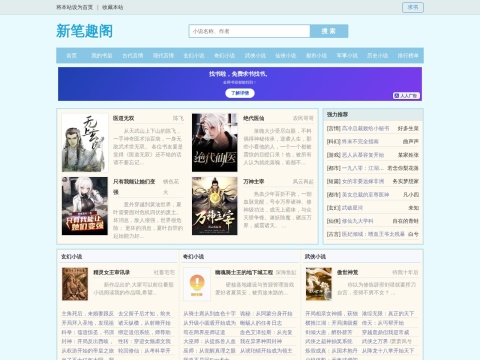Open the 现代言情 navigation tab
The width and height of the screenshot is (480, 360).
tap(163, 56)
